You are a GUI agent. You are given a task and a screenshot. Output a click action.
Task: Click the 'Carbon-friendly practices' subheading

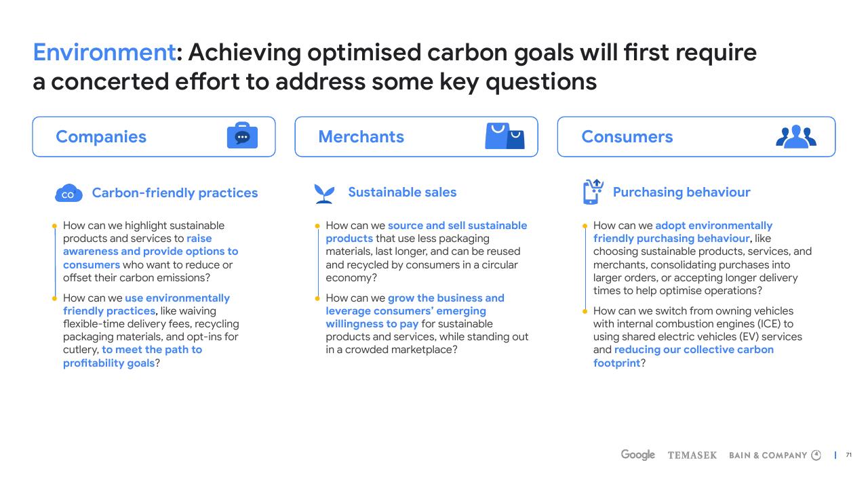(x=175, y=192)
